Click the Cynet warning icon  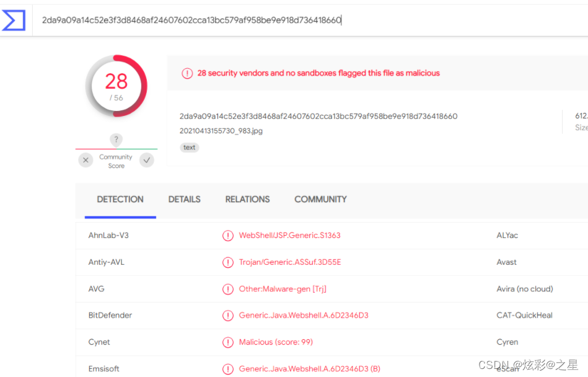pos(228,342)
